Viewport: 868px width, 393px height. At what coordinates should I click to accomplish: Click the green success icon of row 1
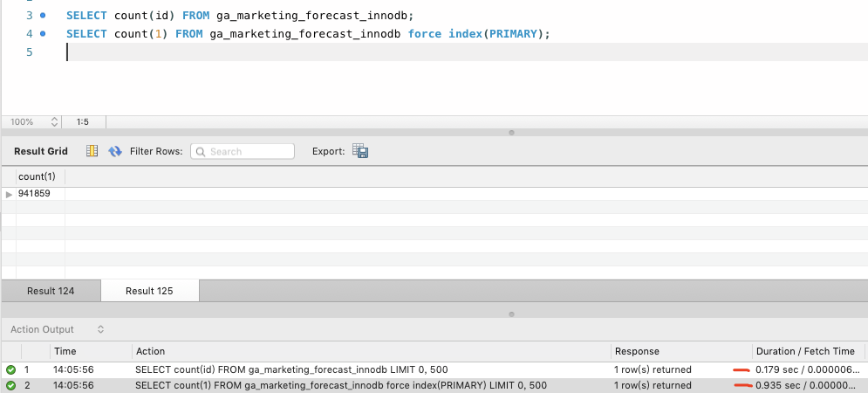coord(10,369)
